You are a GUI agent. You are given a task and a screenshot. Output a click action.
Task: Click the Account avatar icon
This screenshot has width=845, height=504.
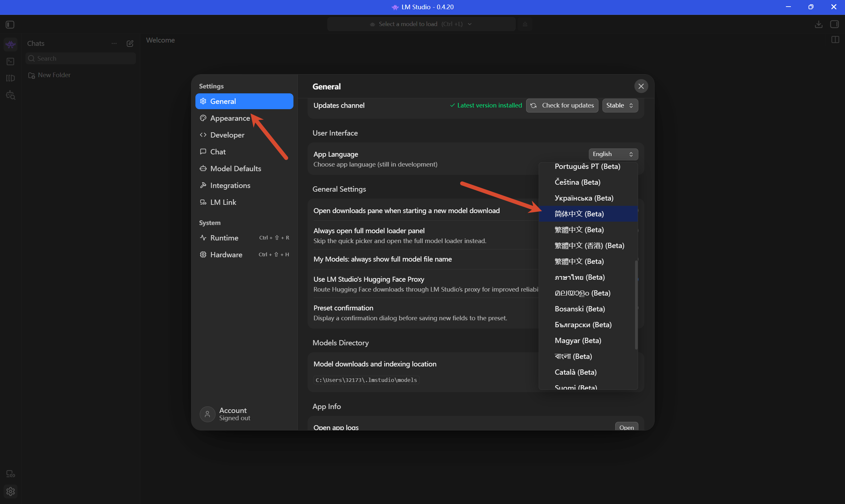coord(207,414)
